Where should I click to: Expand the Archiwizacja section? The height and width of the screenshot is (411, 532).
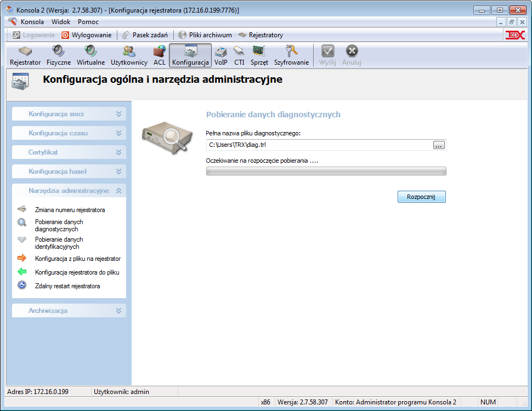tap(69, 311)
